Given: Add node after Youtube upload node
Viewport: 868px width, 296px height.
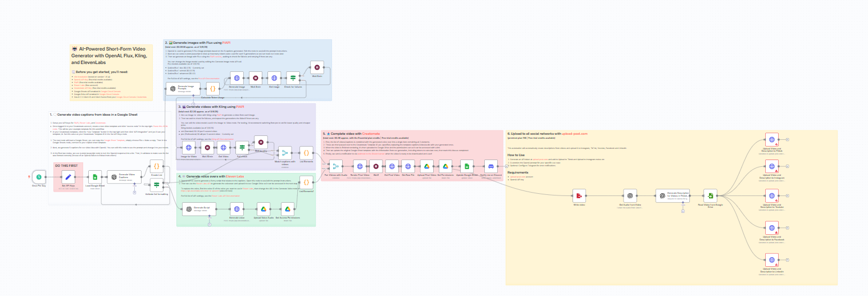Looking at the screenshot, I should pos(787,195).
